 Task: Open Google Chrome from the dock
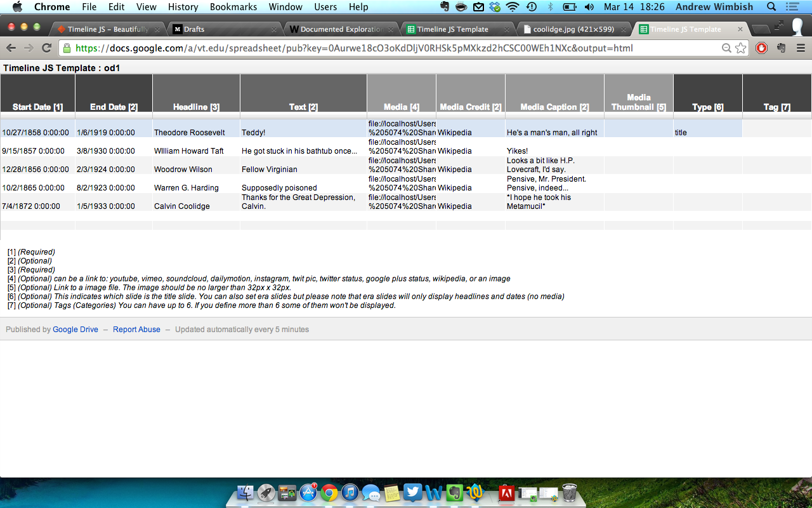pos(329,492)
